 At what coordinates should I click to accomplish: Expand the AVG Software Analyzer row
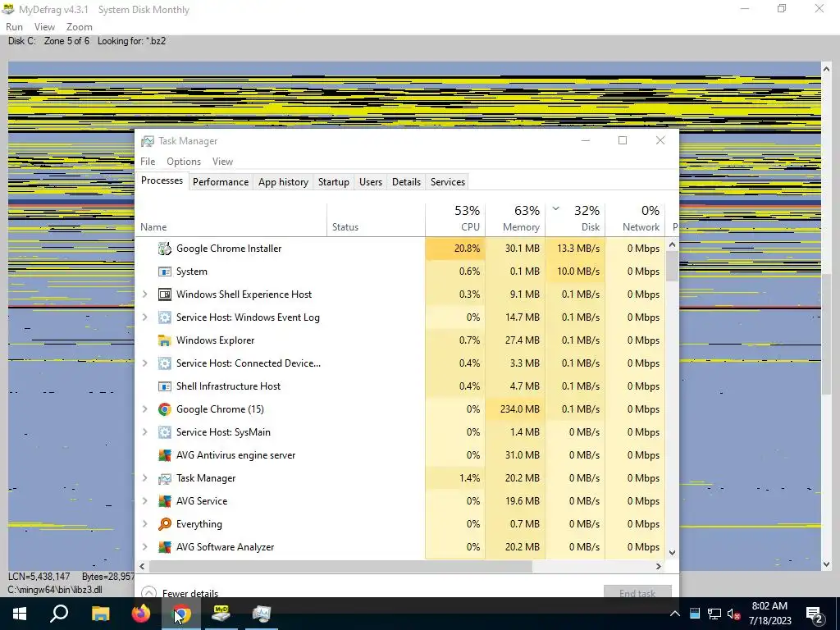tap(144, 547)
